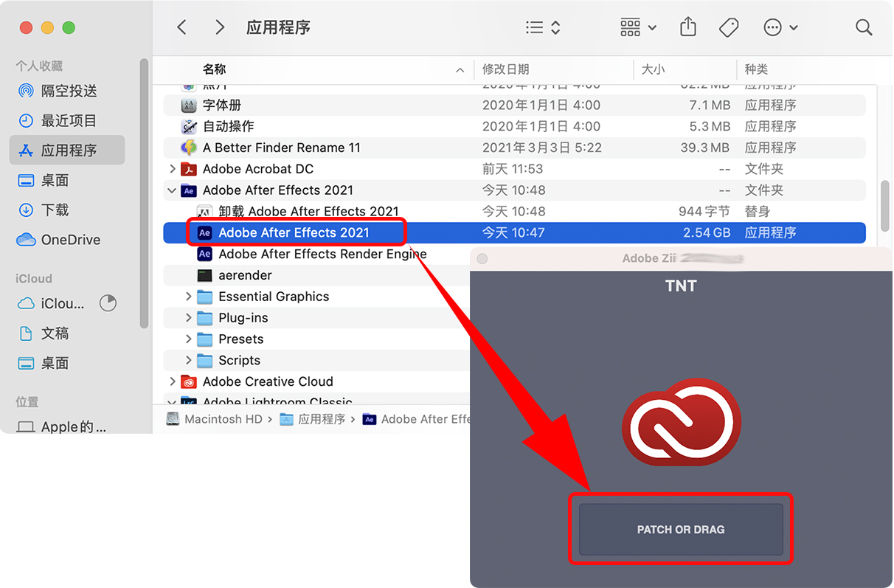The image size is (894, 588).
Task: Select Adobe After Effects Render Engine
Action: [x=322, y=254]
